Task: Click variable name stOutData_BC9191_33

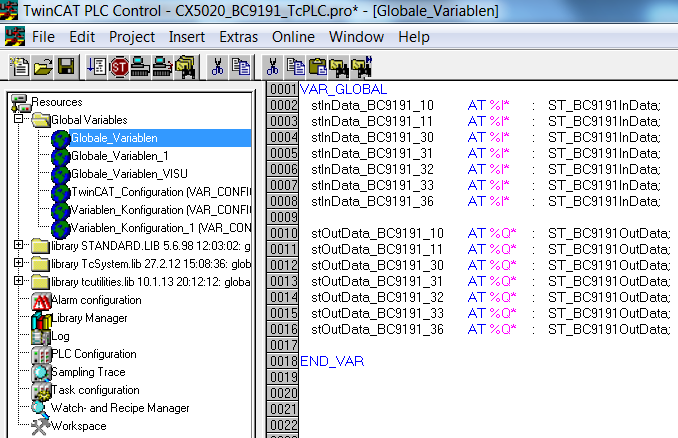Action: click(x=377, y=313)
